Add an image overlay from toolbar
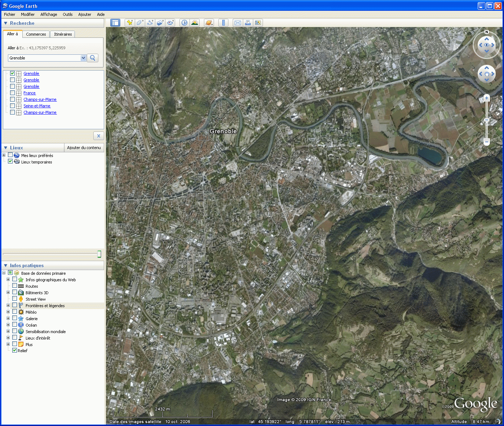 coord(160,23)
